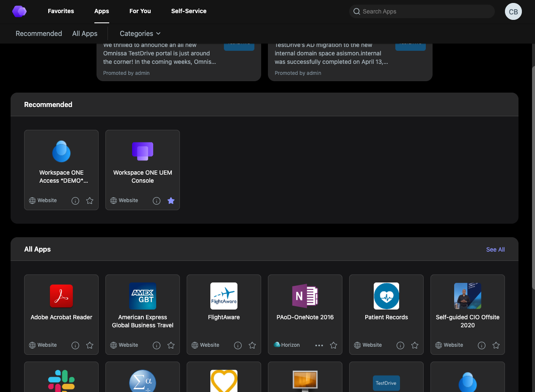The width and height of the screenshot is (535, 392).
Task: Open the Patient Records heart icon
Action: click(386, 296)
